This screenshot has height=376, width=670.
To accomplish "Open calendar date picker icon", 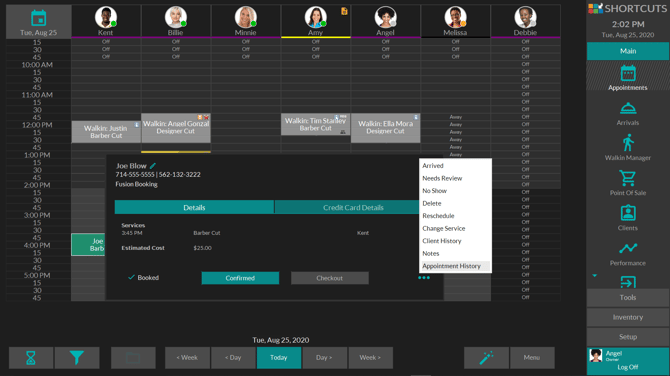I will (38, 18).
